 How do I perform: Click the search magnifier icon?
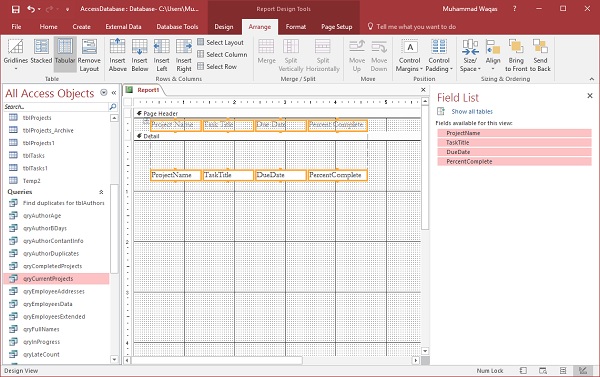pyautogui.click(x=112, y=107)
